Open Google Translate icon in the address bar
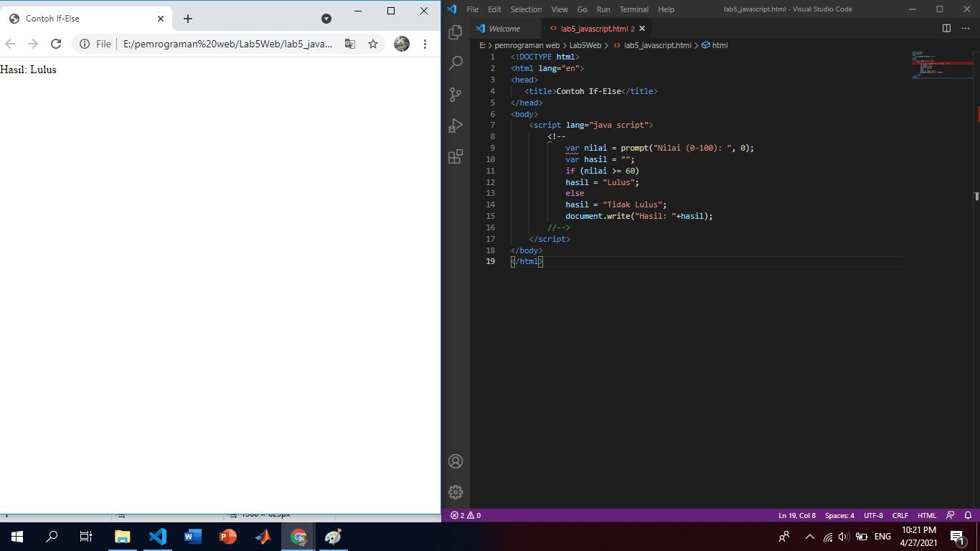The height and width of the screenshot is (551, 980). point(349,44)
